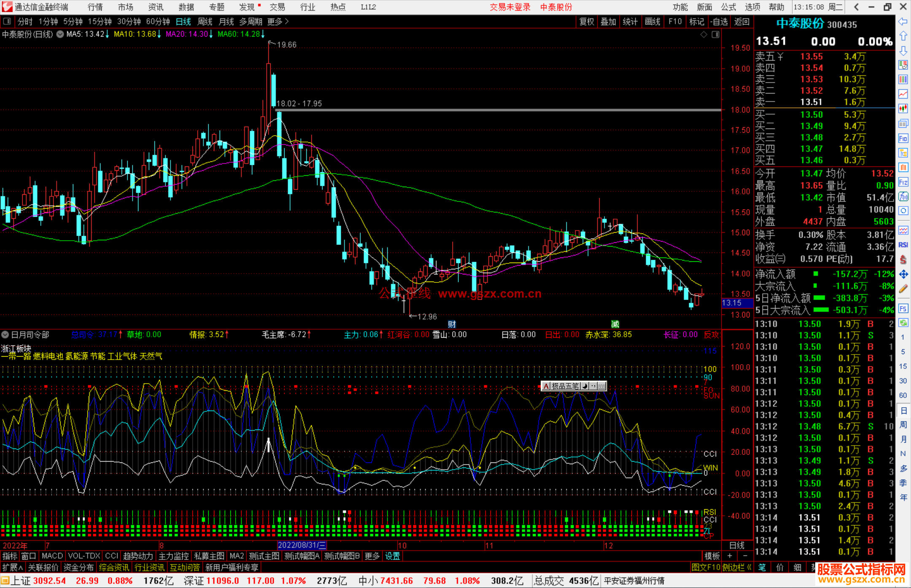Viewport: 911px width, 588px height.
Task: Open the f(x) formula sidebar icon
Action: 903,196
